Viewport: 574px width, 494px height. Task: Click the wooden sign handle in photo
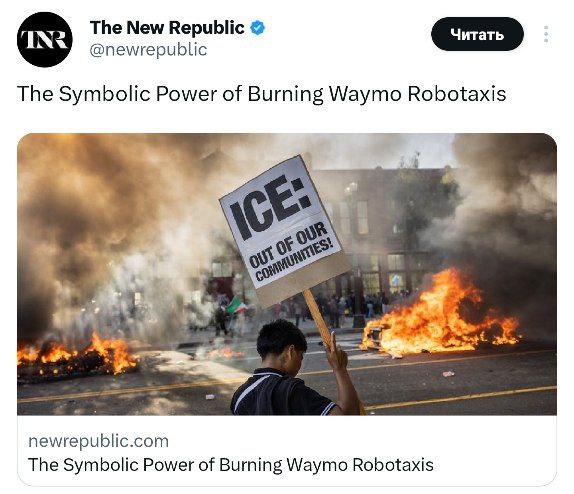point(318,318)
